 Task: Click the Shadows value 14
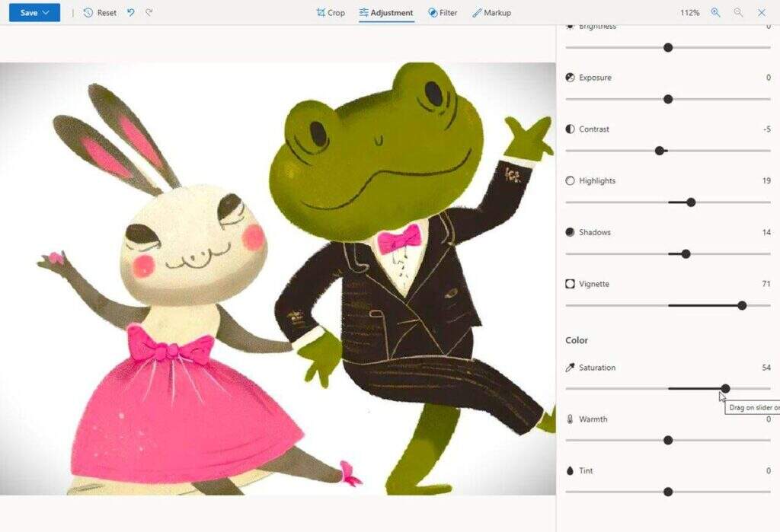[x=766, y=232]
